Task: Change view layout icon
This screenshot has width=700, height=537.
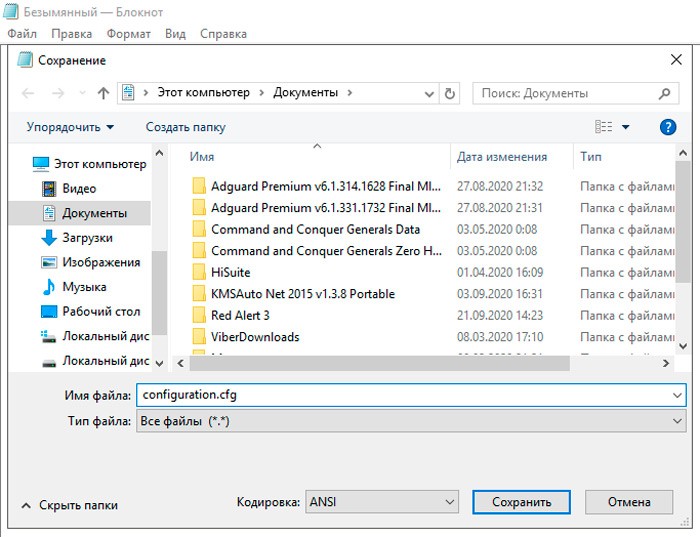Action: [604, 127]
